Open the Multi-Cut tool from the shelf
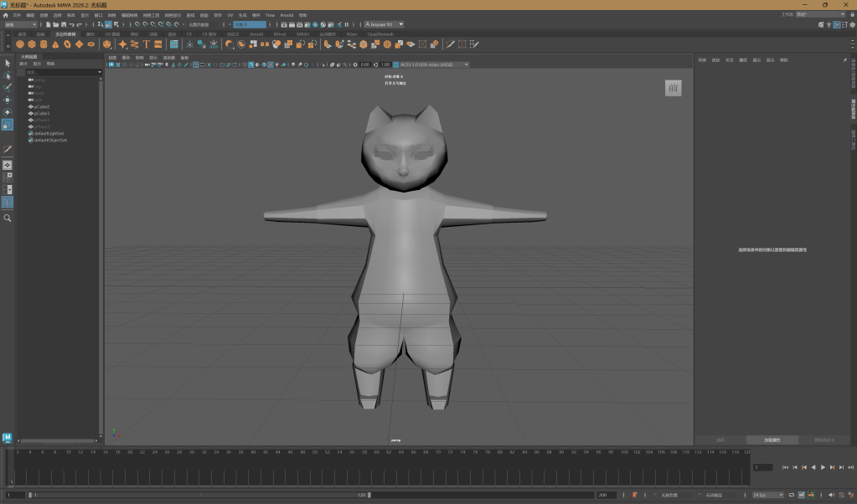The height and width of the screenshot is (504, 857). (x=450, y=44)
